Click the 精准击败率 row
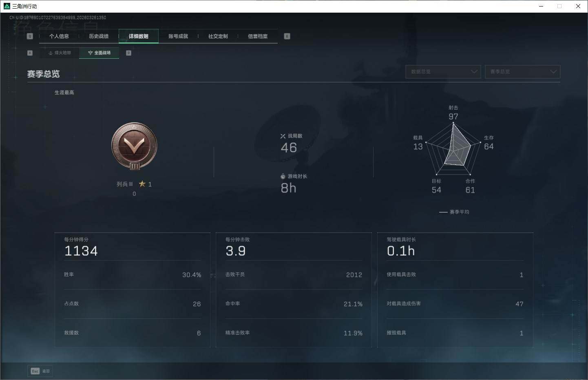The width and height of the screenshot is (588, 380). (x=294, y=333)
